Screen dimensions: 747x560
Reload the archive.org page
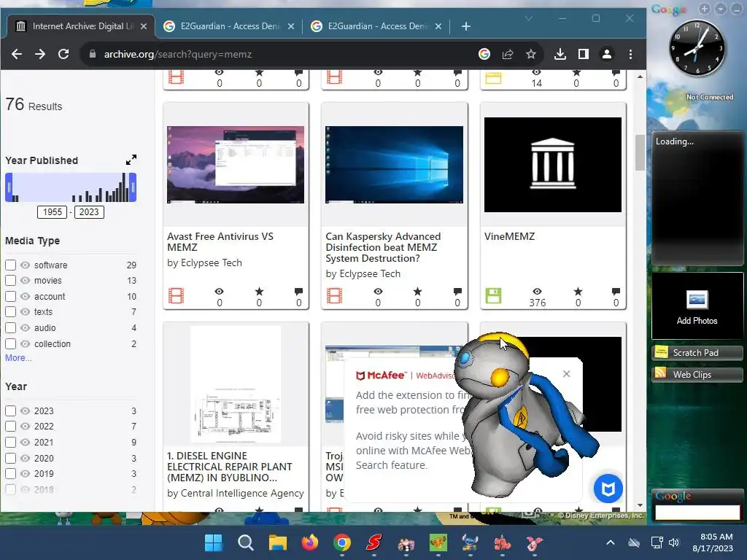[63, 54]
